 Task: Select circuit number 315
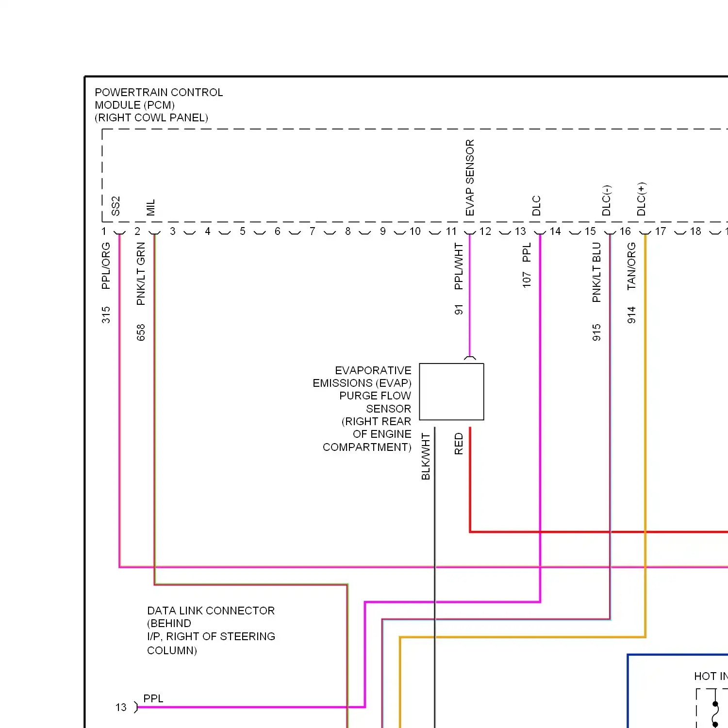pos(106,315)
